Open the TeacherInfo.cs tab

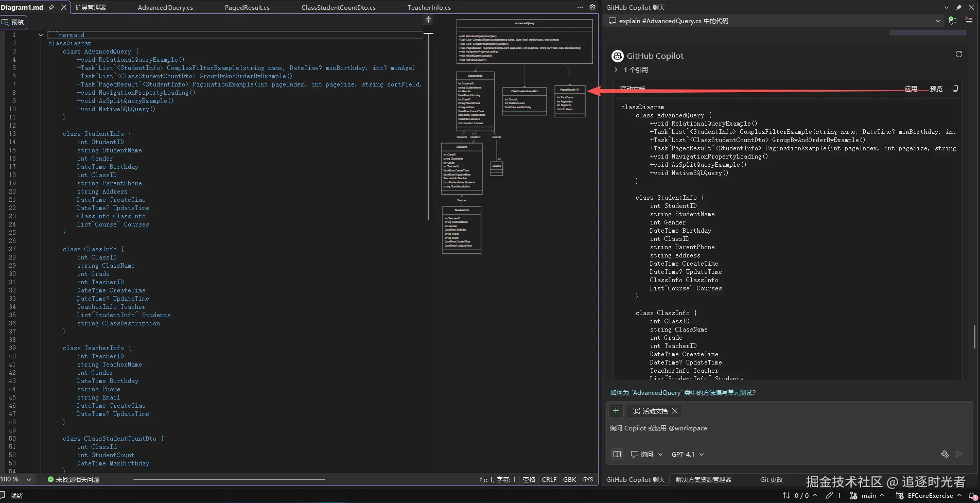coord(429,7)
